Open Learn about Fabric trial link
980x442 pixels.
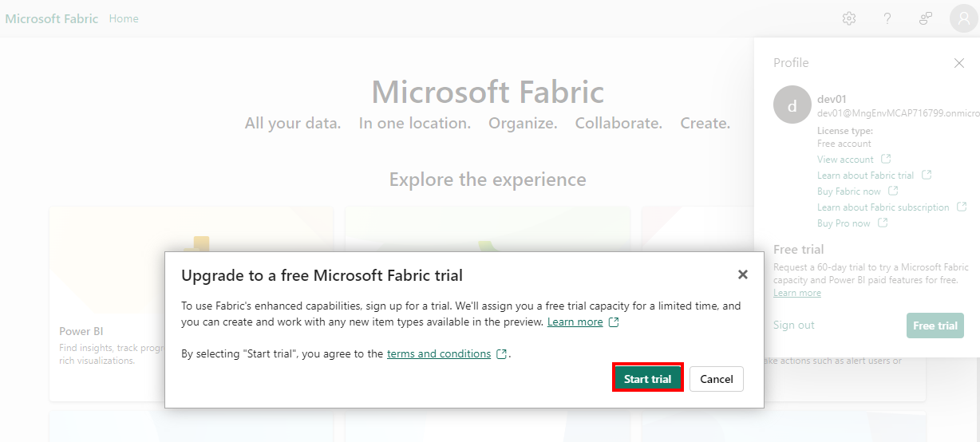pyautogui.click(x=865, y=176)
